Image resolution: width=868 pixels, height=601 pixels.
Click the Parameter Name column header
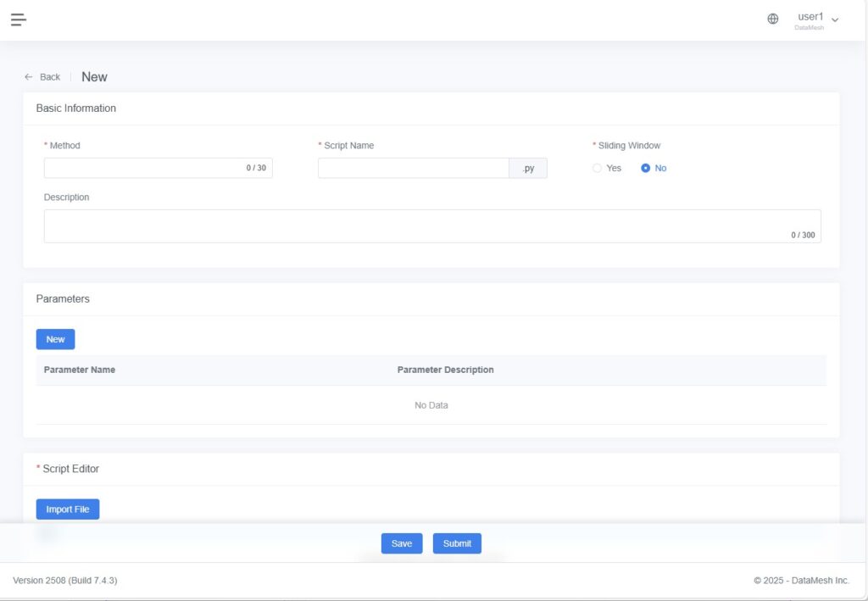point(80,370)
